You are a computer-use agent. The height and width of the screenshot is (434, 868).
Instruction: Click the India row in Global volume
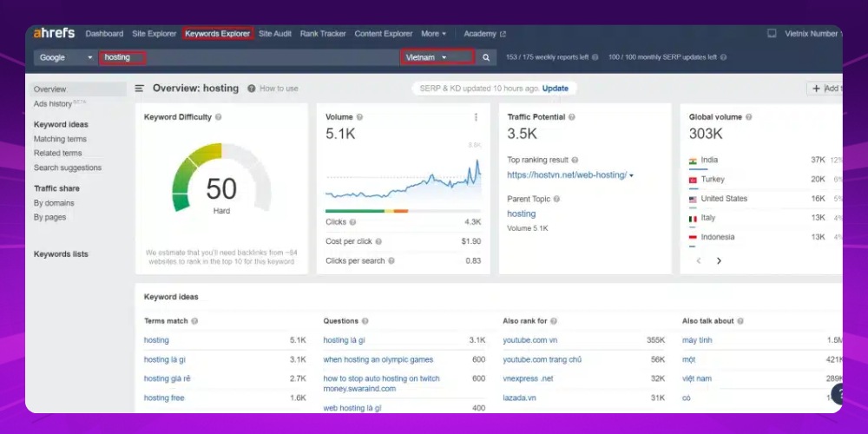pos(766,161)
